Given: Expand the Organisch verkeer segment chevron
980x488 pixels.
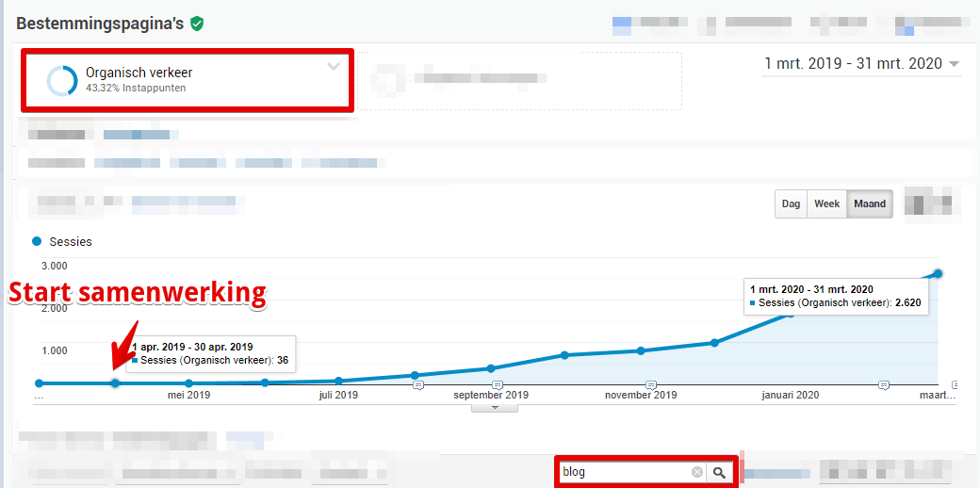Looking at the screenshot, I should coord(334,67).
